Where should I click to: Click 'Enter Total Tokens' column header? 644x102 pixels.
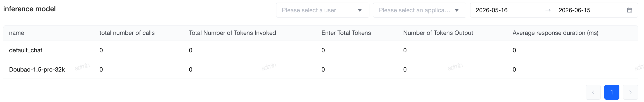pos(346,33)
